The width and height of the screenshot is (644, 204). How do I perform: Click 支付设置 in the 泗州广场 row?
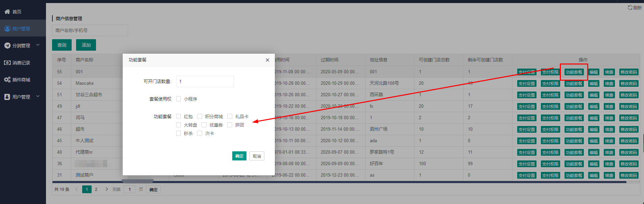pyautogui.click(x=527, y=129)
